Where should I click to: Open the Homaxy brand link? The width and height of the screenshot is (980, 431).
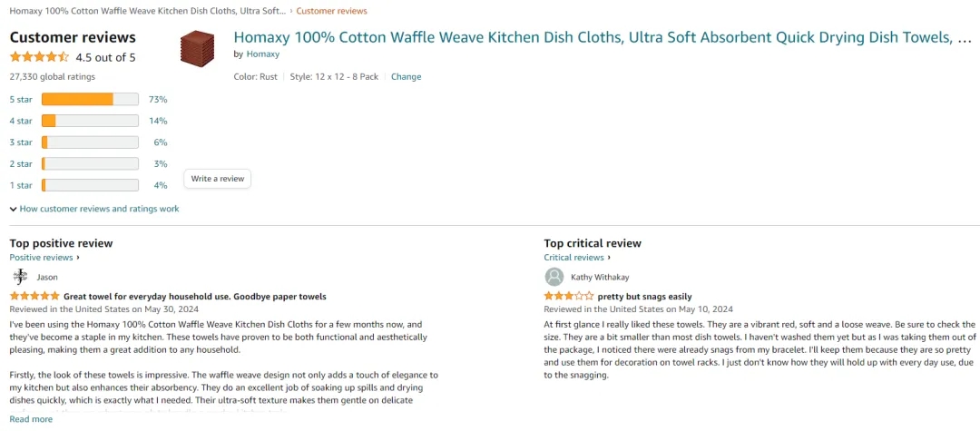click(x=262, y=54)
